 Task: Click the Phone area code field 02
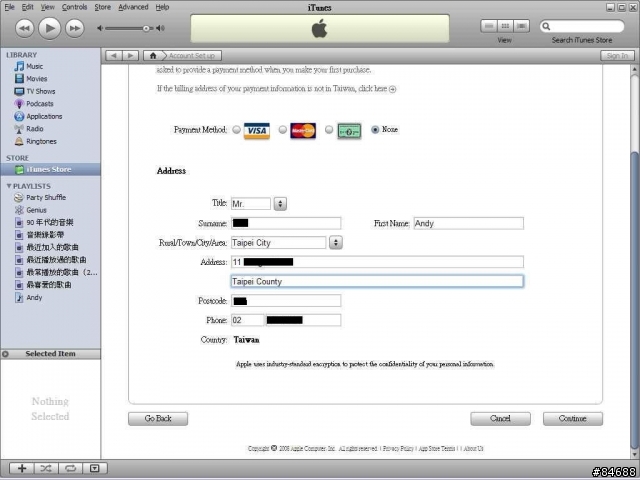tap(247, 320)
